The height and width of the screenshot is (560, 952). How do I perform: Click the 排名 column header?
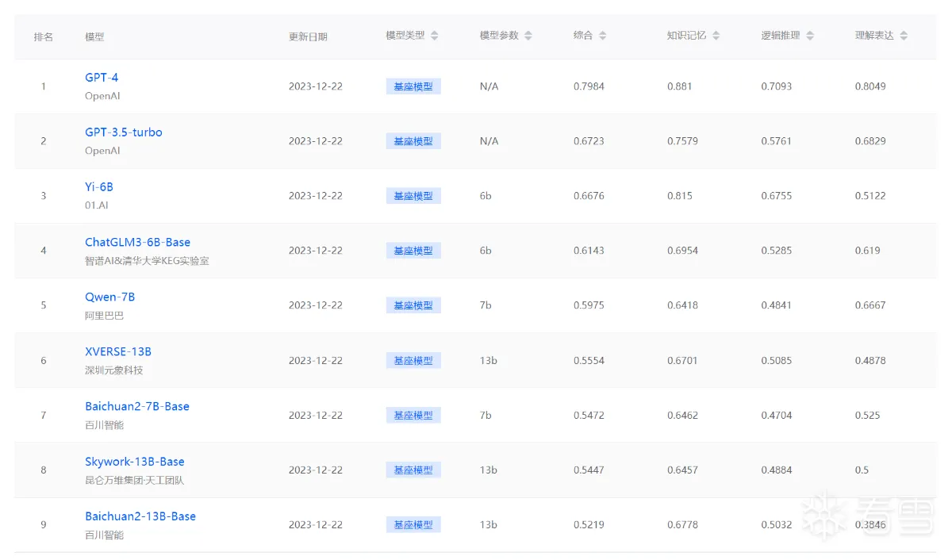pos(44,36)
